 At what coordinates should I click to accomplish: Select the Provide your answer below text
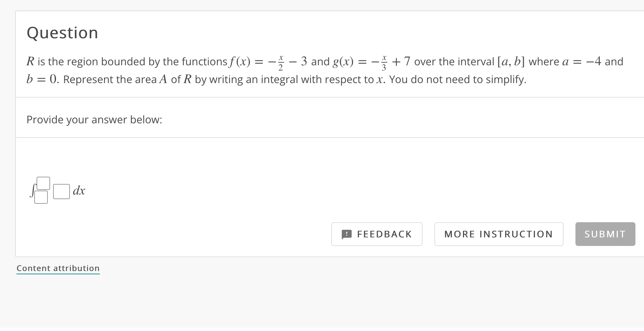point(94,119)
